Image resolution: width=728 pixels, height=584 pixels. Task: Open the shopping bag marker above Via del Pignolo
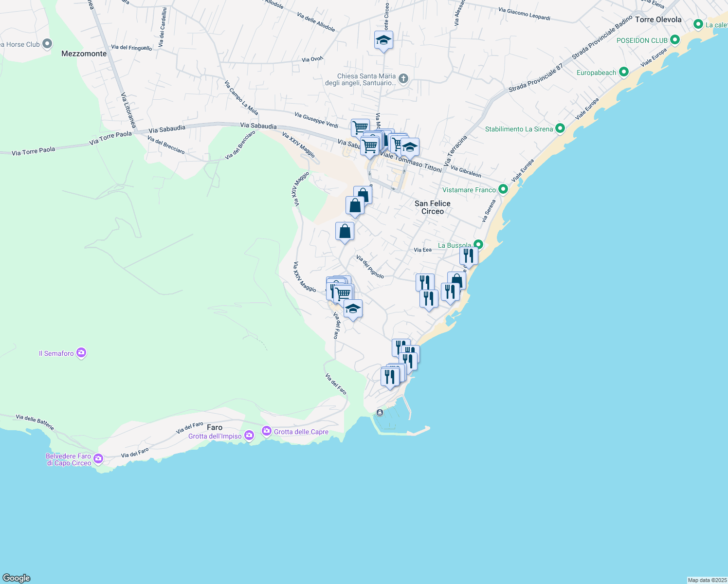(345, 232)
